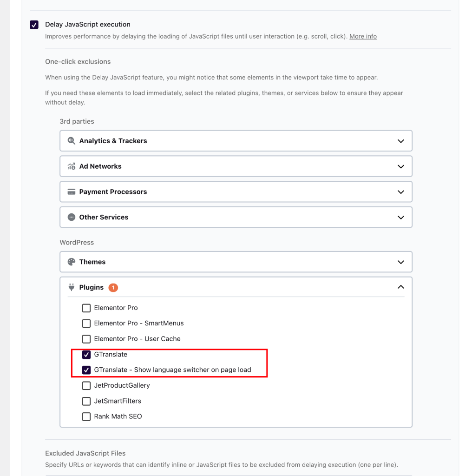
Task: Collapse the Plugins section chevron
Action: [x=401, y=287]
